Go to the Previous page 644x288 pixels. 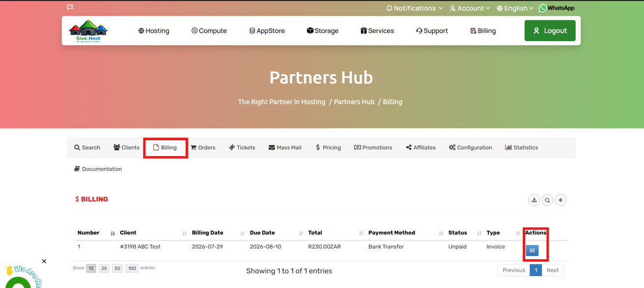pyautogui.click(x=514, y=270)
